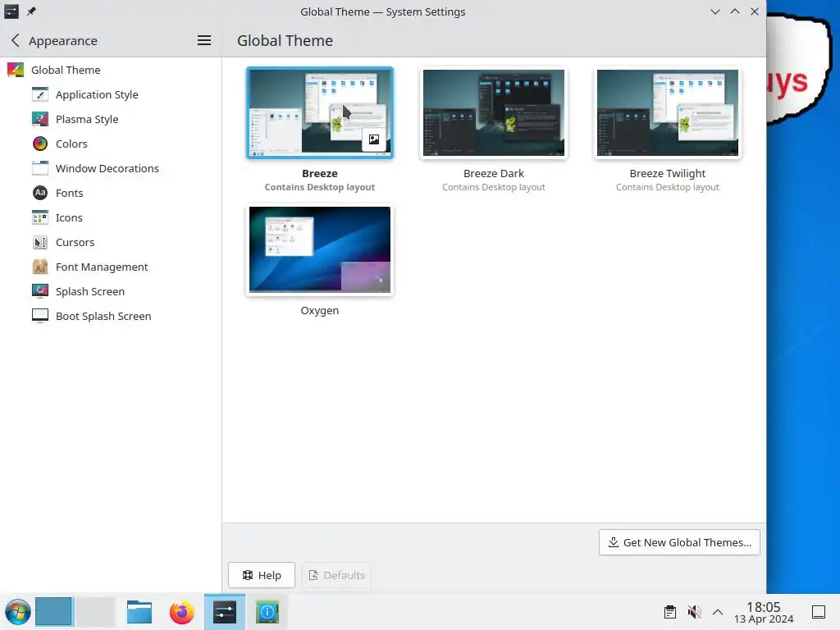840x630 pixels.
Task: Click the Defaults button
Action: (336, 575)
